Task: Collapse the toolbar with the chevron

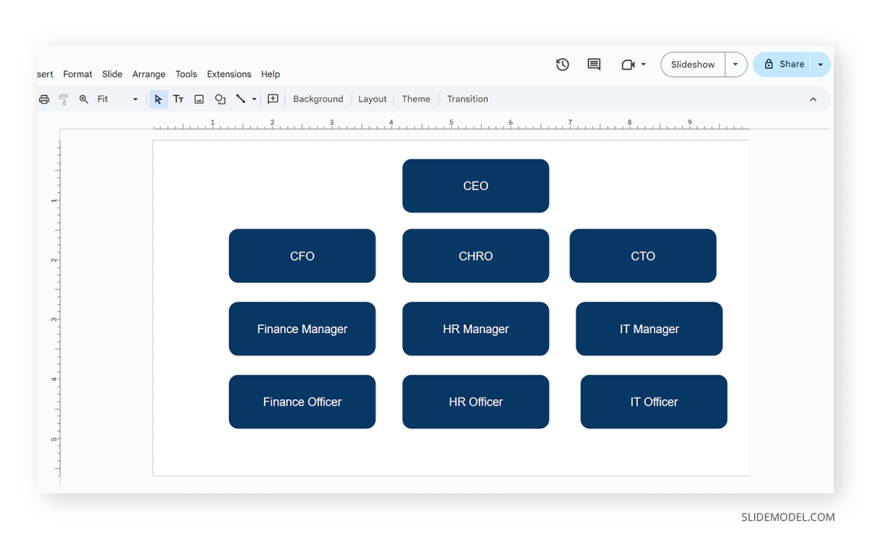Action: pos(813,99)
